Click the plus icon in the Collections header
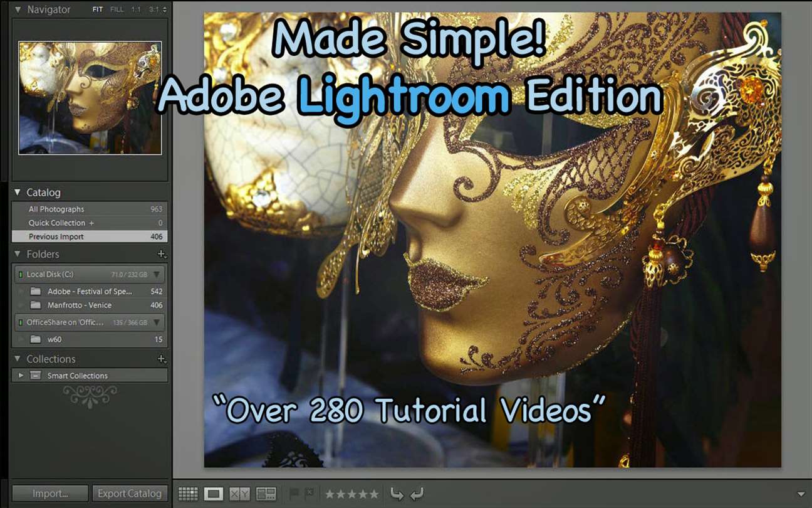This screenshot has width=812, height=508. [x=161, y=359]
